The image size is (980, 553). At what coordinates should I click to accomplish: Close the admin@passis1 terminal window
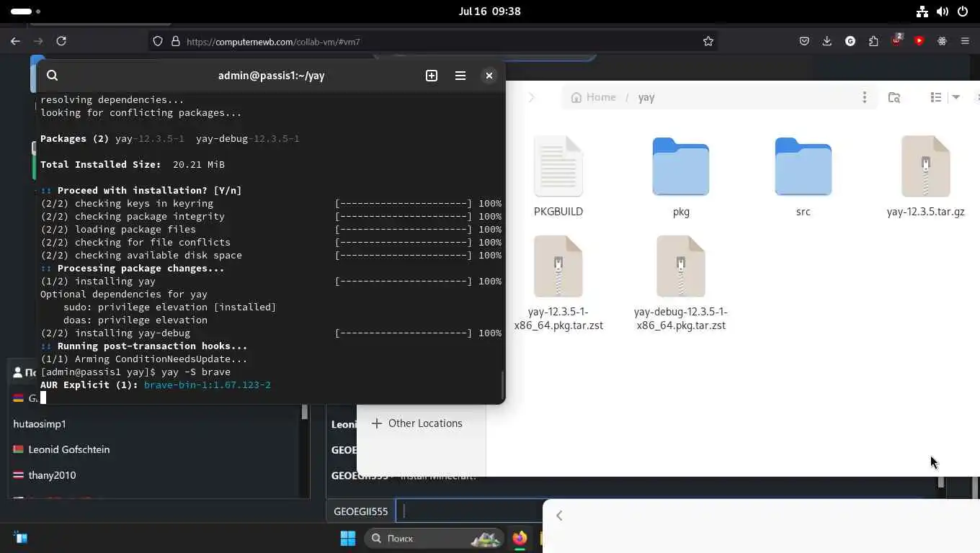[x=489, y=76]
